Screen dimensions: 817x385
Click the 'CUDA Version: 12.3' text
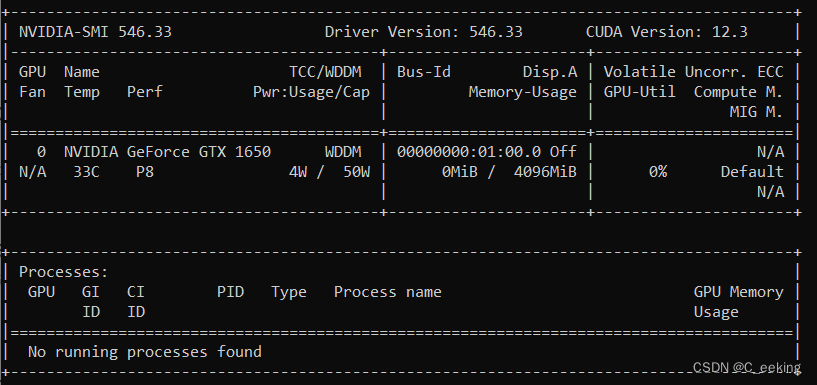(666, 32)
